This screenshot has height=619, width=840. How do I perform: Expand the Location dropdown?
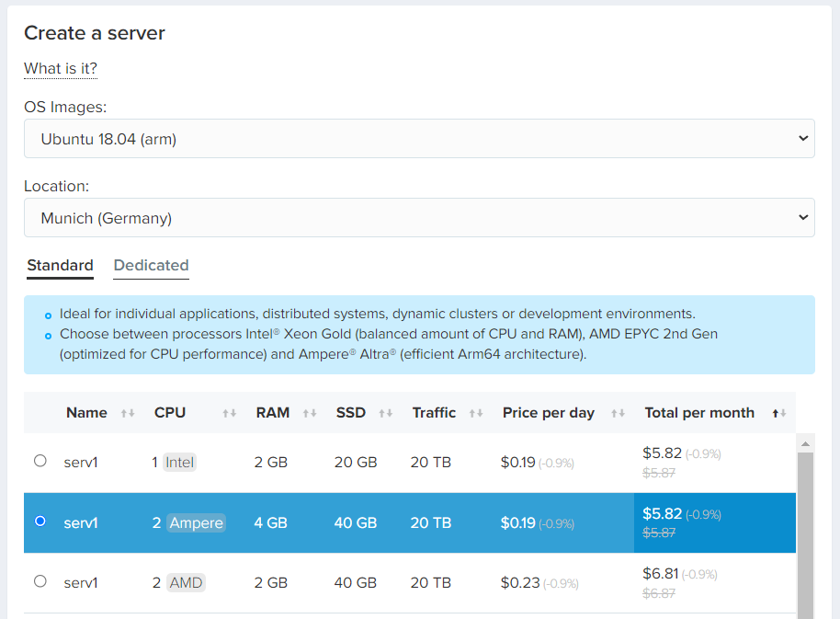[x=419, y=218]
